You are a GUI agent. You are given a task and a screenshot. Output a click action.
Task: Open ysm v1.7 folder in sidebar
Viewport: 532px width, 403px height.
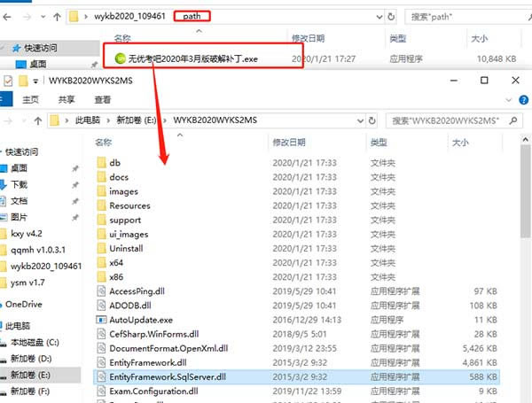27,283
